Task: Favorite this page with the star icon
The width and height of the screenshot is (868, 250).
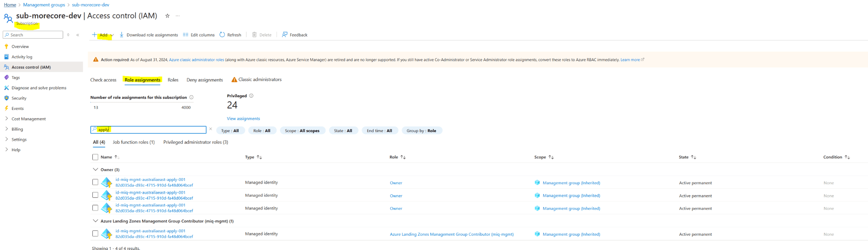Action: 167,16
